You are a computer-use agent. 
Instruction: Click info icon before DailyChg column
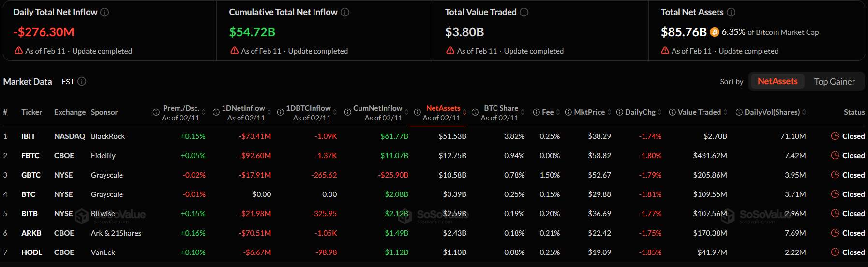point(619,112)
